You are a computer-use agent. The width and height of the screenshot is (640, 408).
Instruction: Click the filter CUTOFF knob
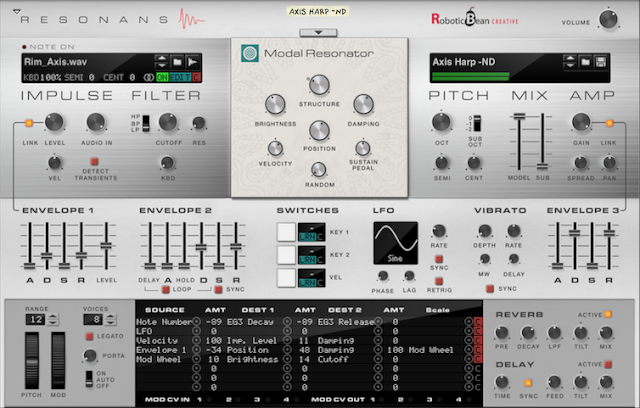(x=168, y=122)
